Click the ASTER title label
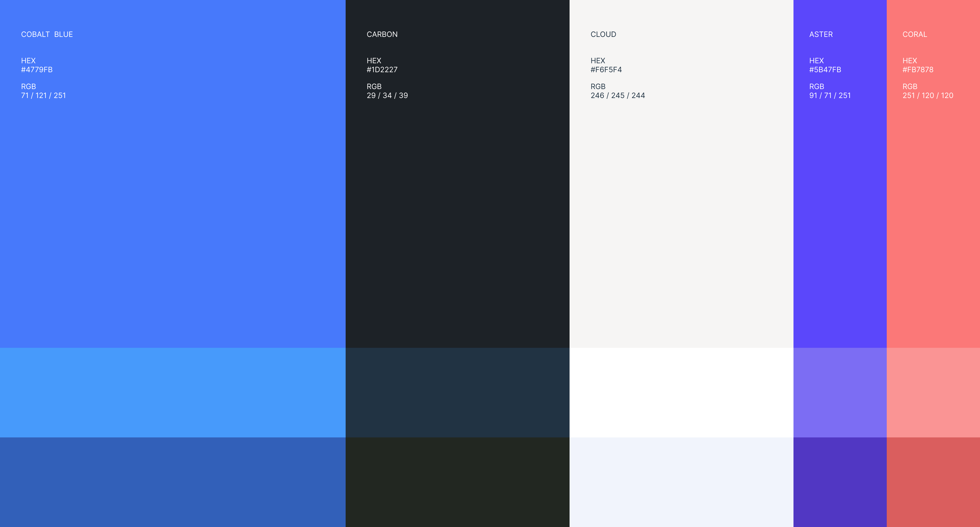 point(821,34)
